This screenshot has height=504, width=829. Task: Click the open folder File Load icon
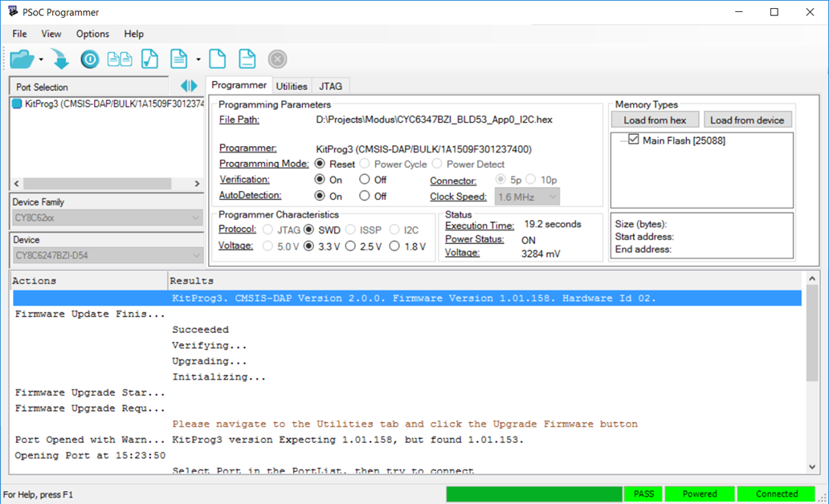(22, 59)
